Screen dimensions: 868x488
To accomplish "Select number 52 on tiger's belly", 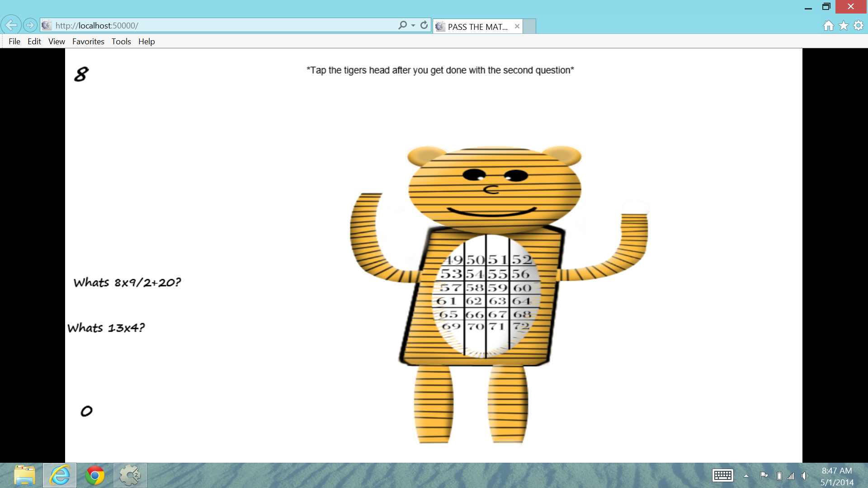I will pos(521,260).
